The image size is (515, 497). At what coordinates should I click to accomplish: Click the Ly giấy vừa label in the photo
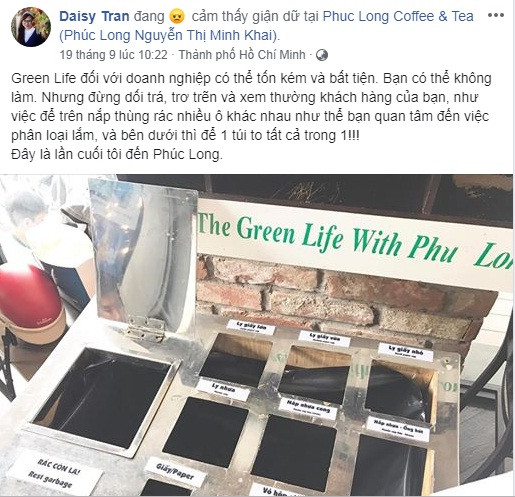coord(324,338)
